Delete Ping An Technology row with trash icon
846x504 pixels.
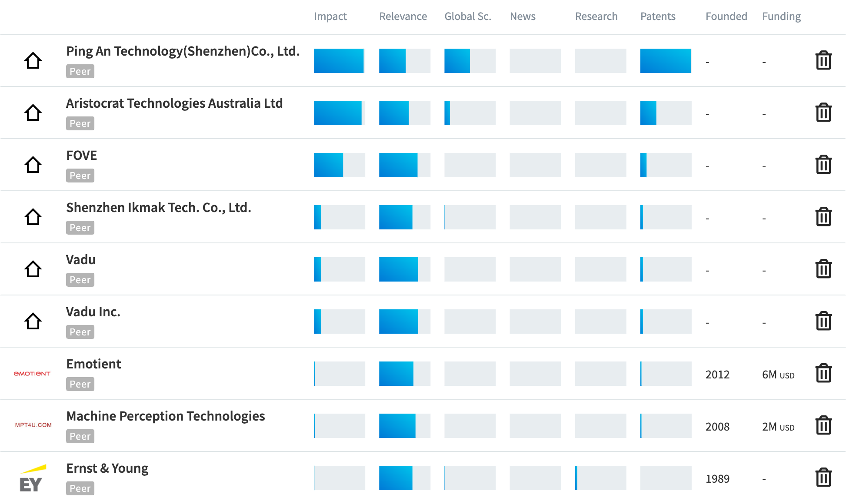pyautogui.click(x=823, y=60)
